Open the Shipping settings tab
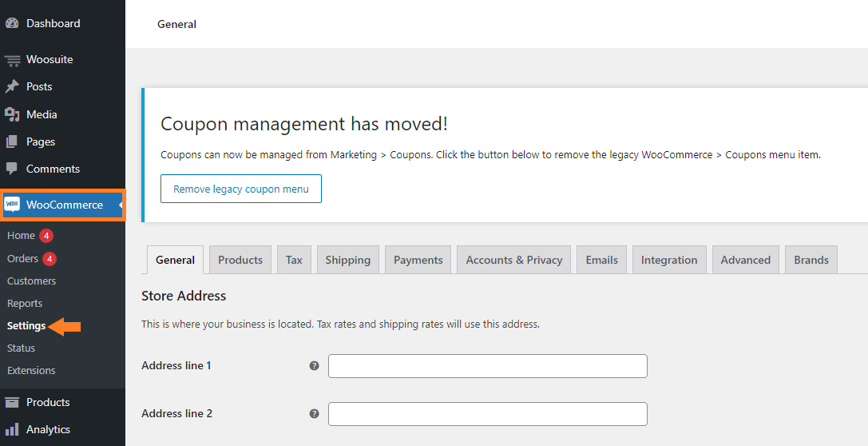Image resolution: width=868 pixels, height=446 pixels. pos(347,260)
